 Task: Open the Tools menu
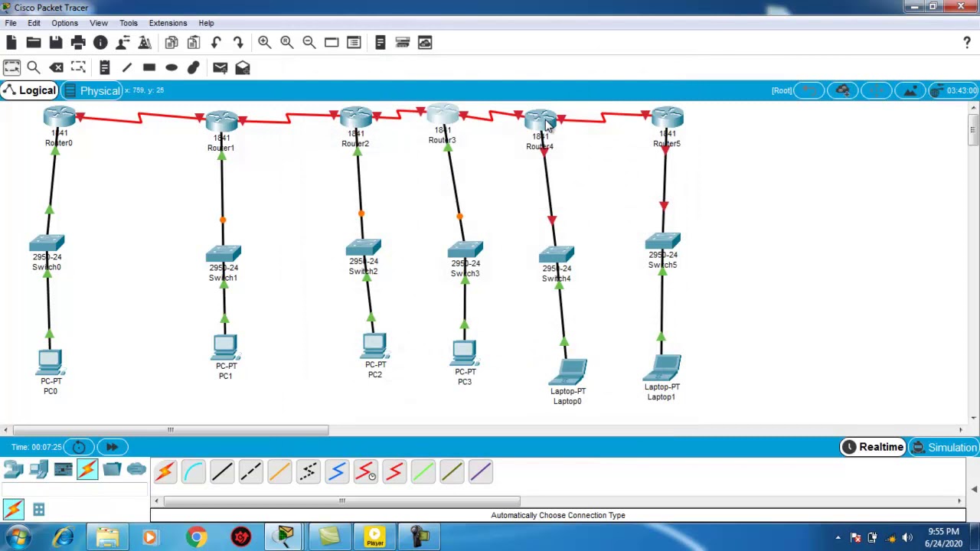(x=129, y=23)
